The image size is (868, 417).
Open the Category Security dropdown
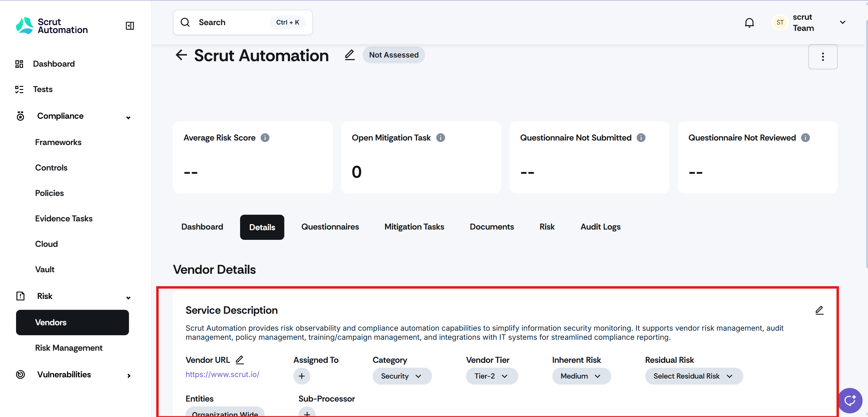(402, 376)
